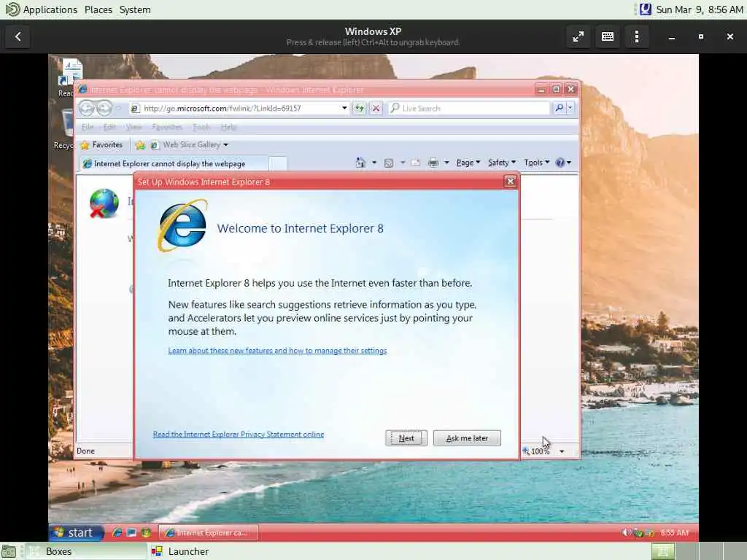The image size is (747, 560).
Task: Click the Ask me later button
Action: click(x=467, y=438)
